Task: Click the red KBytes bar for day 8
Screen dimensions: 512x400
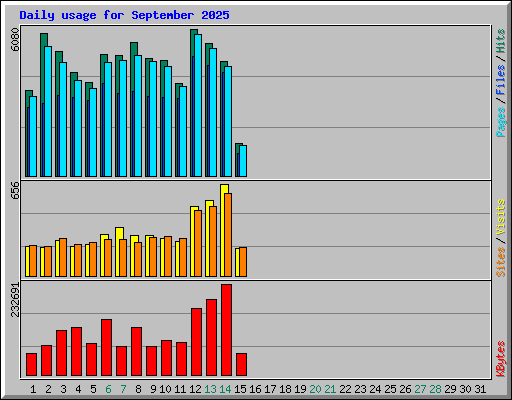Action: pyautogui.click(x=136, y=352)
